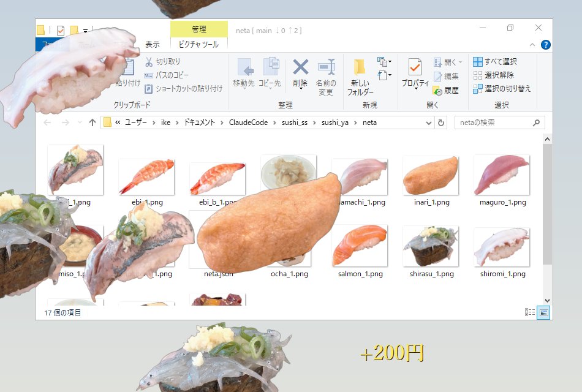Expand the chevron after sushi_ya breadcrumb

coord(355,123)
